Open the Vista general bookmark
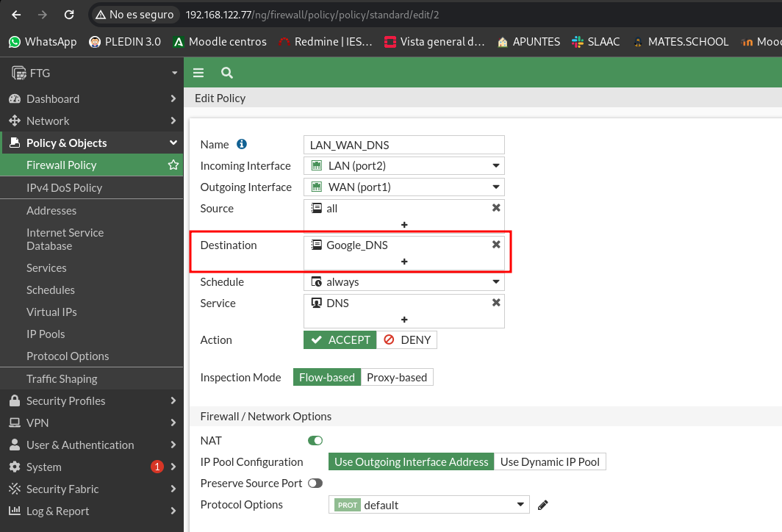Screen dimensions: 782x532 point(434,42)
